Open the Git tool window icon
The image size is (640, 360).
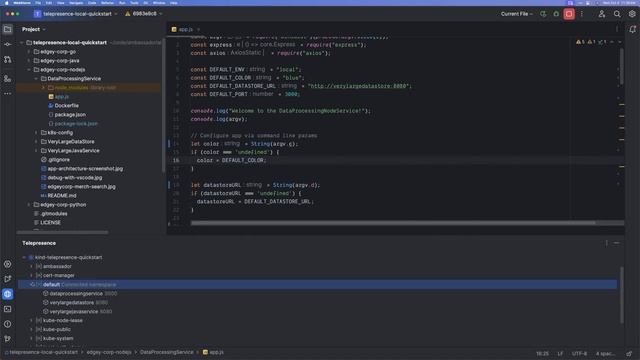pos(7,339)
